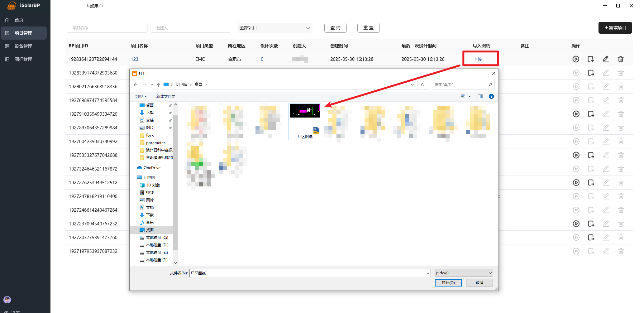Click the refresh icon beside the address bar
The height and width of the screenshot is (313, 644).
[423, 85]
